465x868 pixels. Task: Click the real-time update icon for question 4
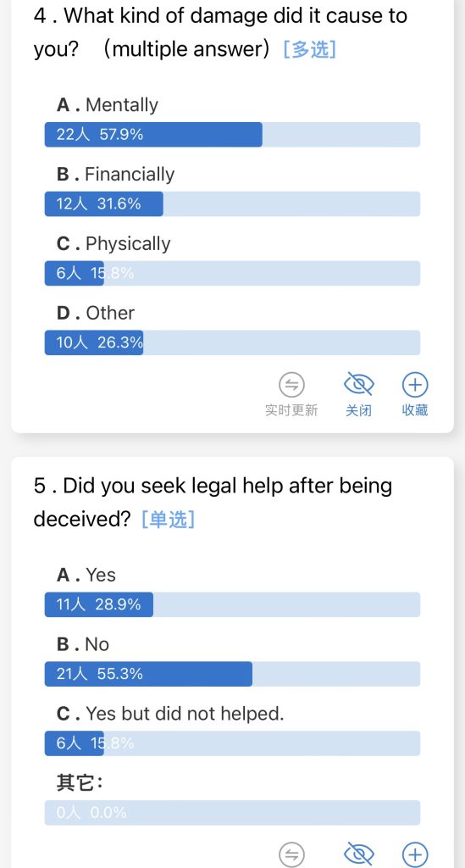point(291,385)
